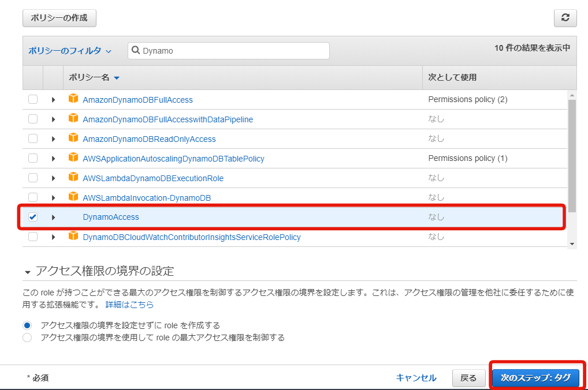Image resolution: width=588 pixels, height=390 pixels.
Task: Expand the AmazonDynamoDBFullAccess policy row
Action: tap(53, 100)
